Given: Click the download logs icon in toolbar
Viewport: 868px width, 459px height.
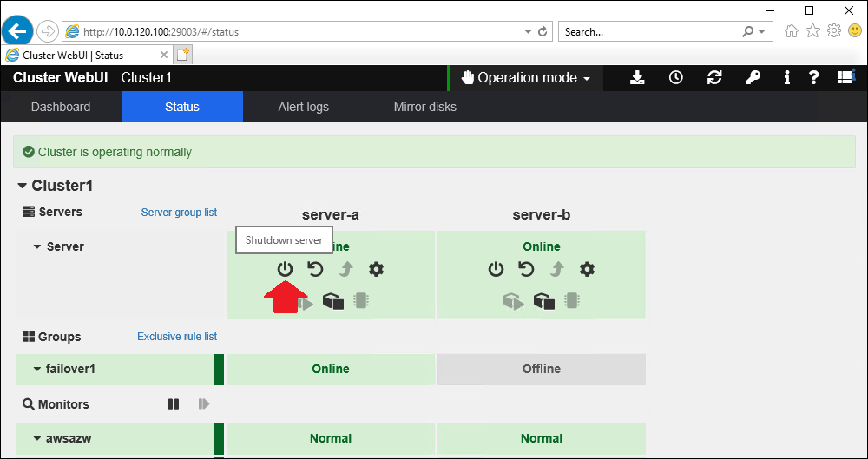Looking at the screenshot, I should tap(637, 78).
